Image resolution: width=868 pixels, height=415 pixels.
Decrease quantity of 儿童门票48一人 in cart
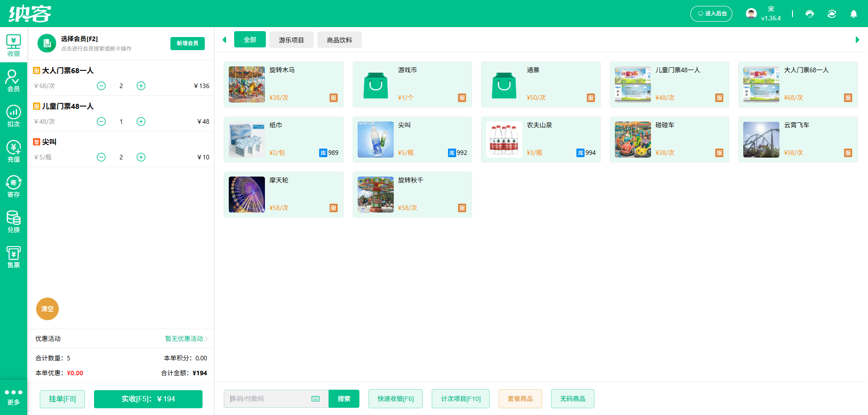point(101,121)
